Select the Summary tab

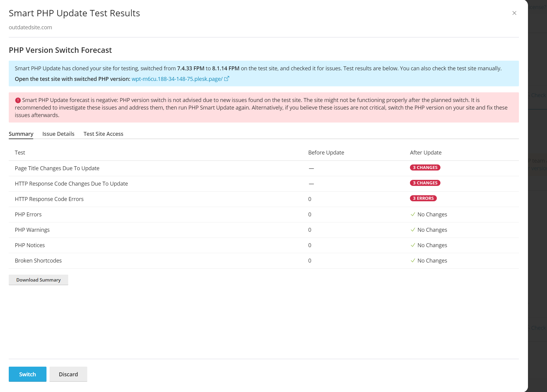point(21,134)
